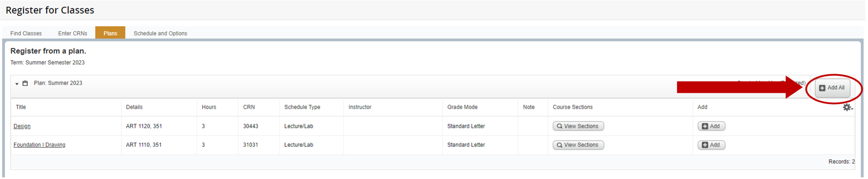Add the Design course

(711, 126)
